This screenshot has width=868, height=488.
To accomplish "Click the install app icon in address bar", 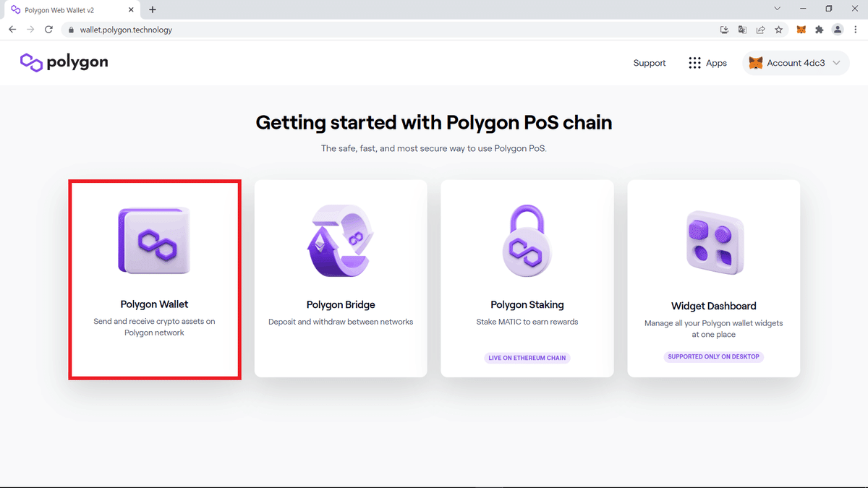I will pyautogui.click(x=724, y=30).
